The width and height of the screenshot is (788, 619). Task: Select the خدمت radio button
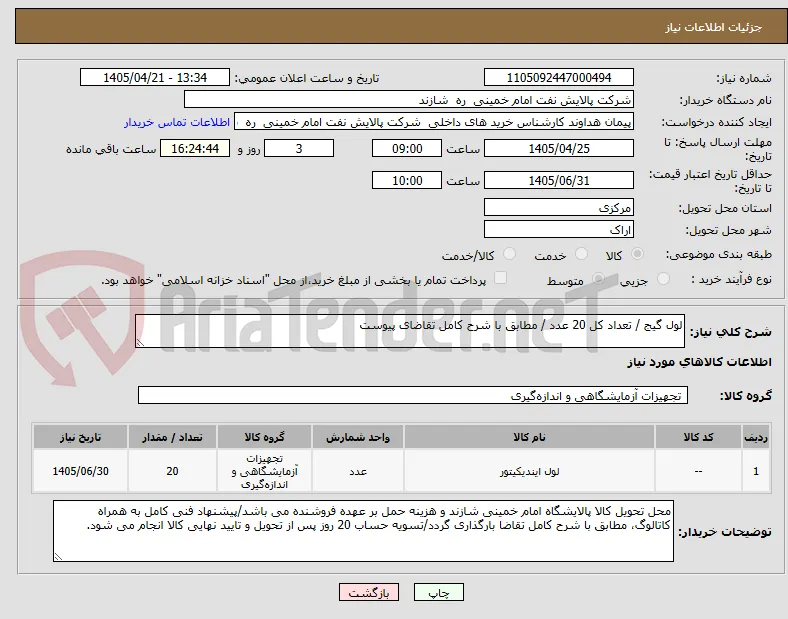[x=581, y=254]
